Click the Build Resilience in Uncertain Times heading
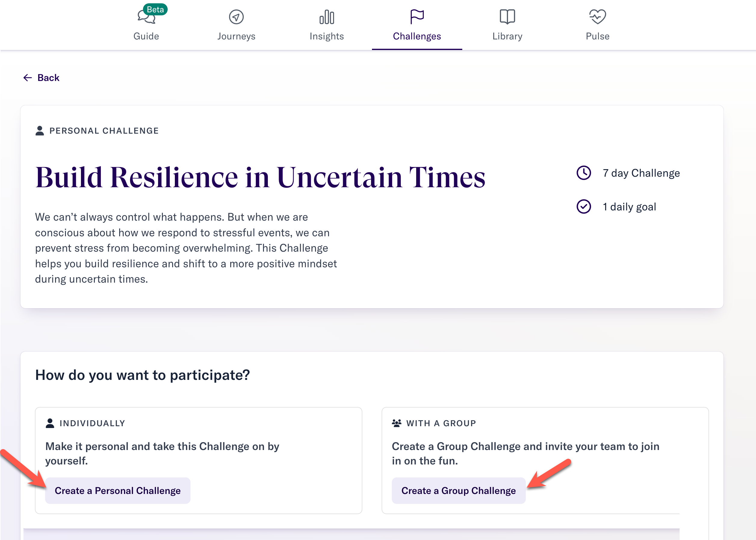The width and height of the screenshot is (756, 540). (x=260, y=177)
